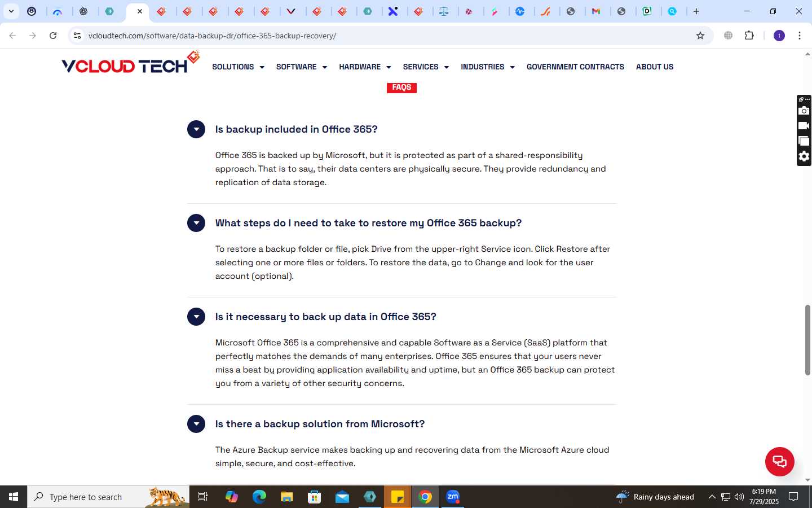
Task: Open the ABOUT US page
Action: point(655,67)
